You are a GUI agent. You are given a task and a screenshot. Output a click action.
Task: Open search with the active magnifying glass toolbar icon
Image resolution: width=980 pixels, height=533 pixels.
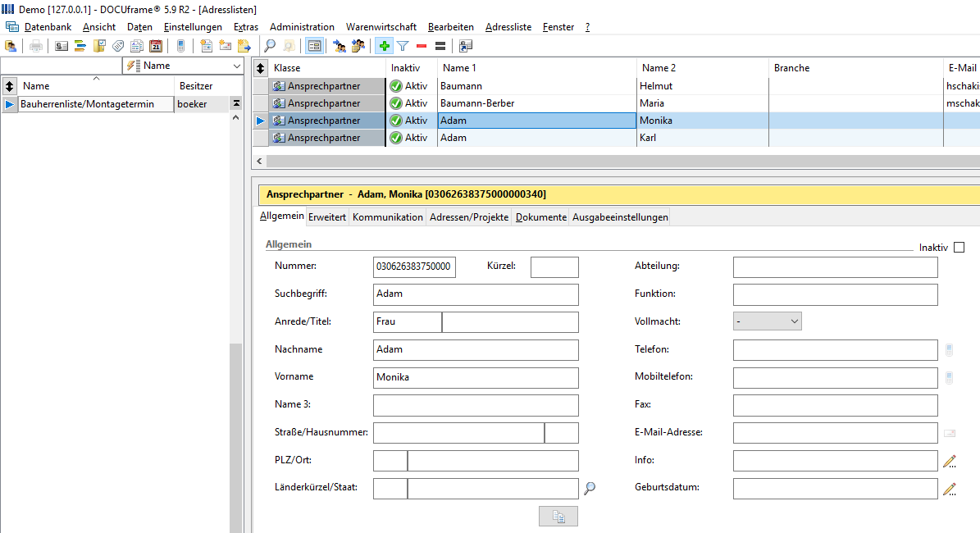(x=269, y=46)
